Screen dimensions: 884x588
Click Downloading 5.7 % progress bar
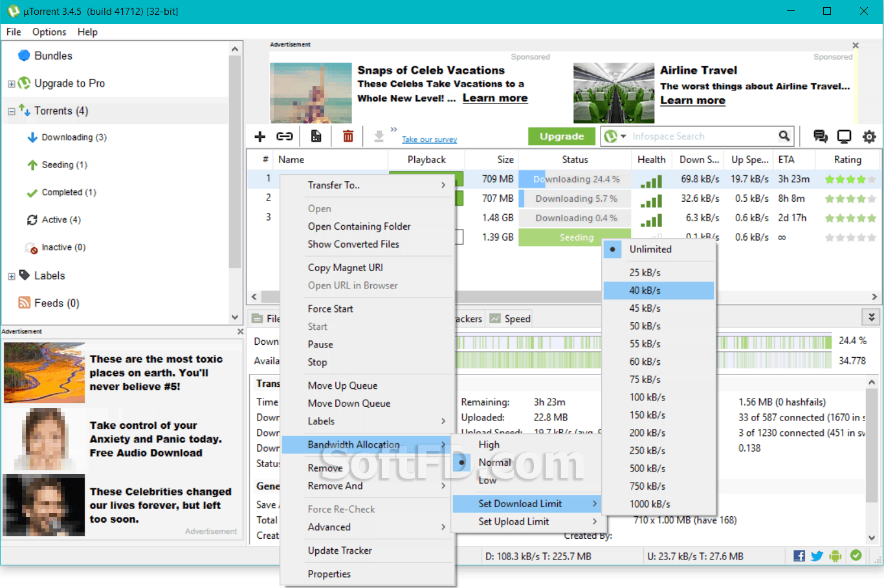click(575, 199)
